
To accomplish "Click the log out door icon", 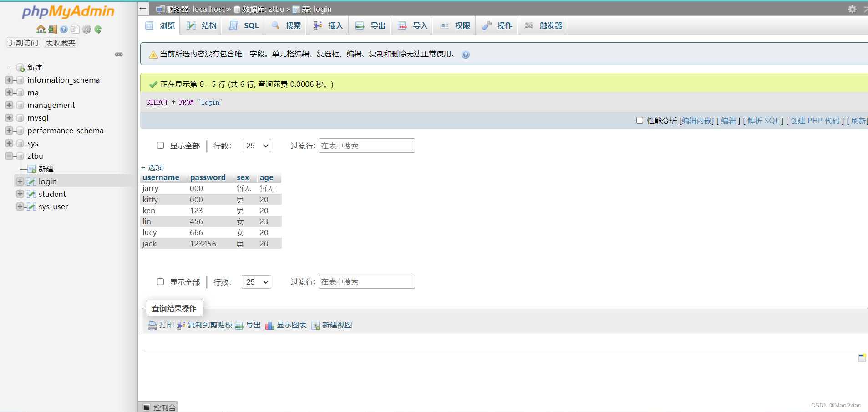I will (x=53, y=29).
